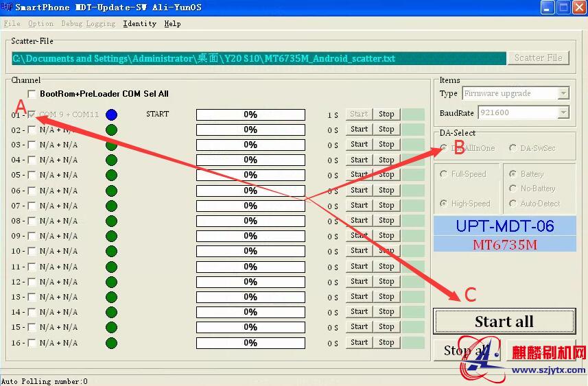Enable BootRom+PreLoader COM Sel All checkbox

(32, 94)
